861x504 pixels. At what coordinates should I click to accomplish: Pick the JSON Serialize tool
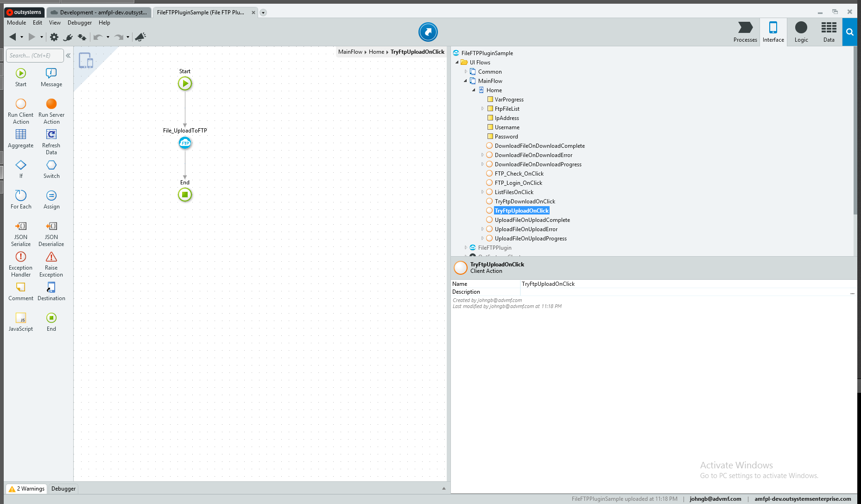click(x=21, y=233)
